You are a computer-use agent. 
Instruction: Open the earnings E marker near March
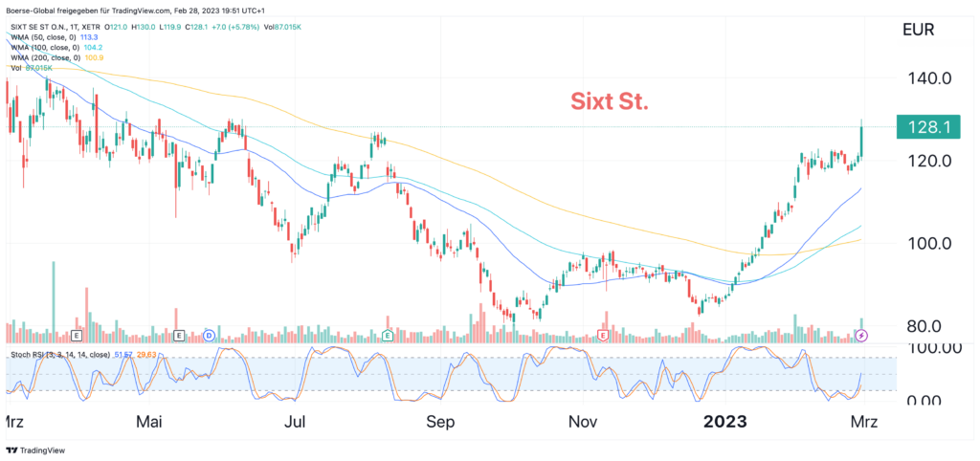(77, 335)
